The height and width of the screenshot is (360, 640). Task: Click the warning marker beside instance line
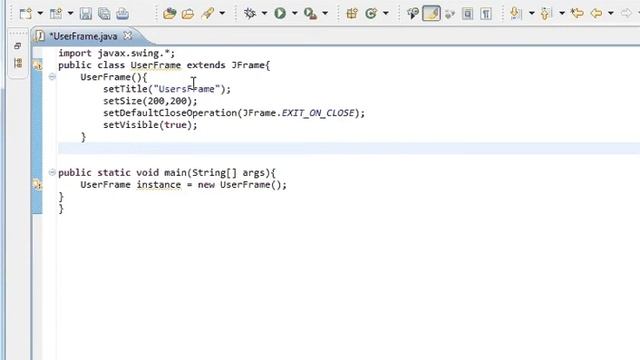pos(37,184)
